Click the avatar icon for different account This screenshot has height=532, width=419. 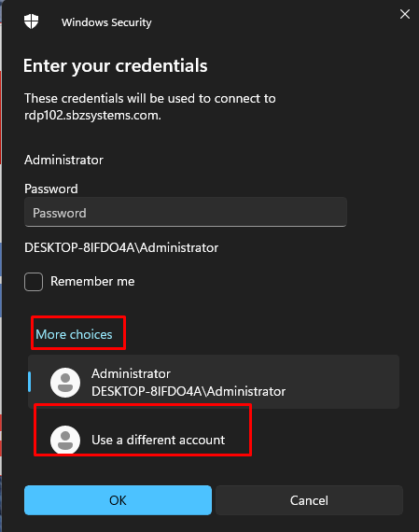tap(65, 440)
